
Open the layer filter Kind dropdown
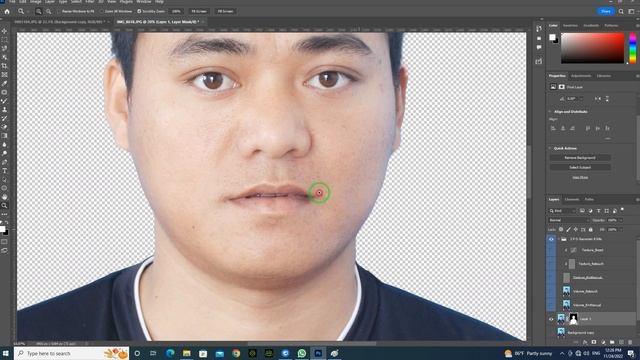click(x=562, y=211)
